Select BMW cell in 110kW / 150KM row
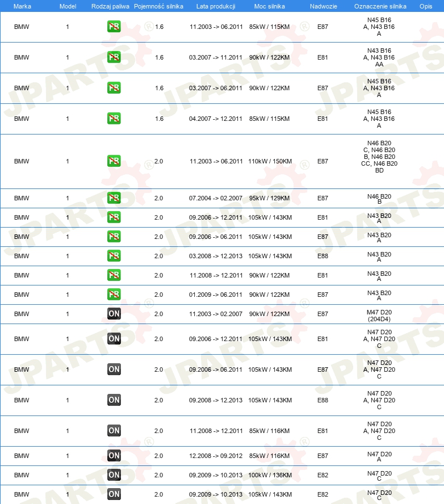Screen dimensions: 444x504 pos(22,161)
